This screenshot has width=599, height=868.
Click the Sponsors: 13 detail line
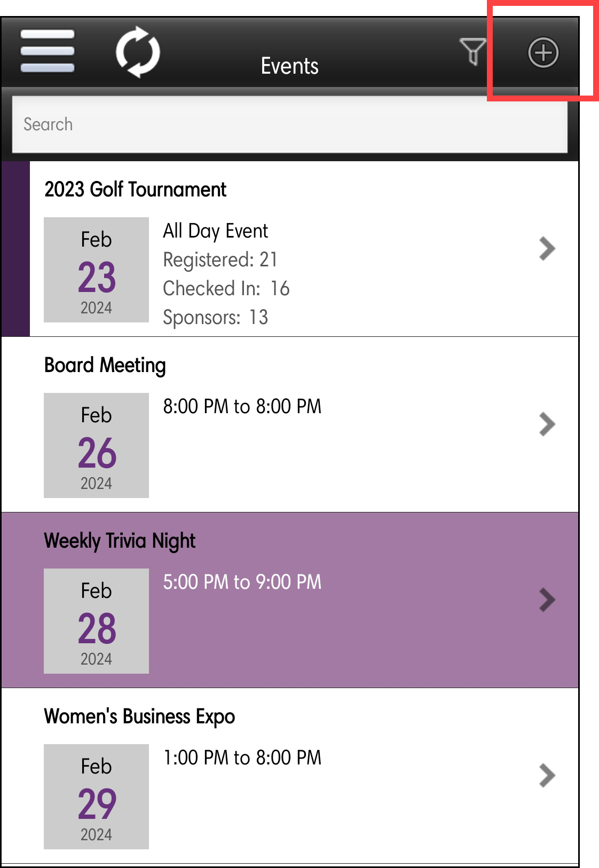(x=215, y=318)
